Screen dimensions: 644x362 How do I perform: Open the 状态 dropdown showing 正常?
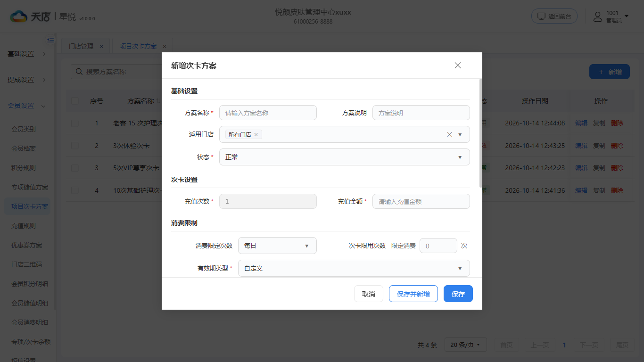[345, 157]
